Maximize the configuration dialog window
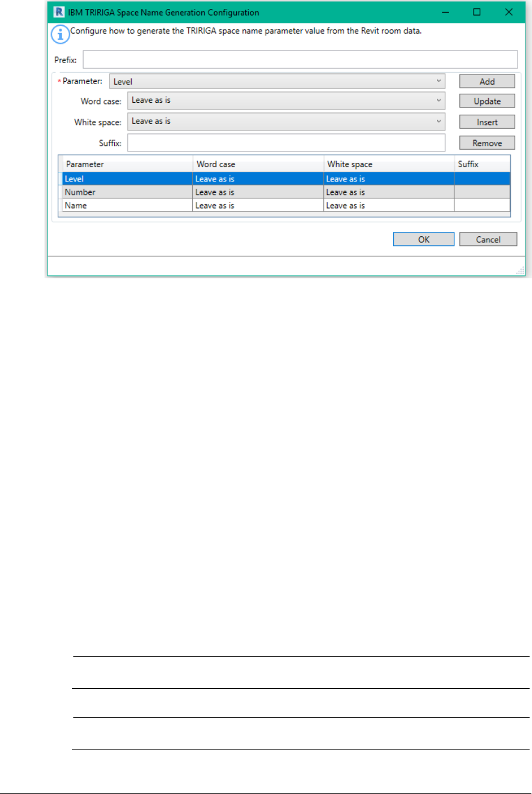 [x=477, y=12]
